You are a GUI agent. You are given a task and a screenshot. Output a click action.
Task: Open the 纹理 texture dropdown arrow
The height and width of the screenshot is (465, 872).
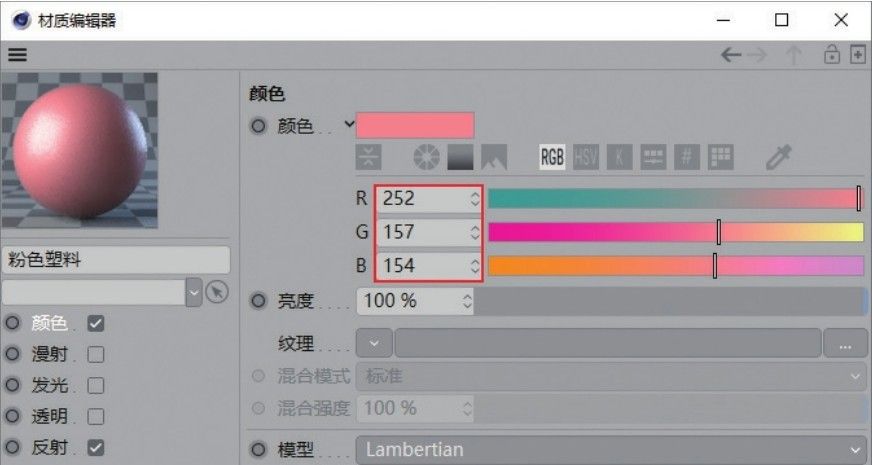[374, 343]
